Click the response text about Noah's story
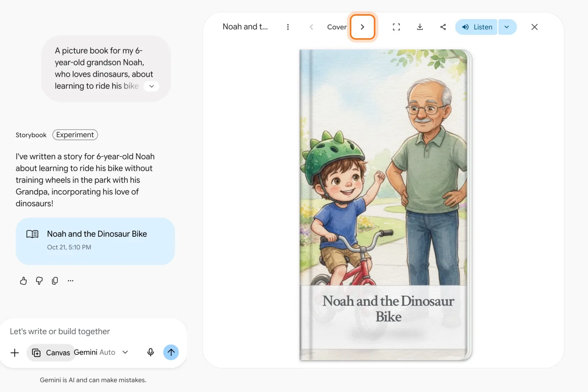Screen dimensions: 588x392 (x=85, y=180)
